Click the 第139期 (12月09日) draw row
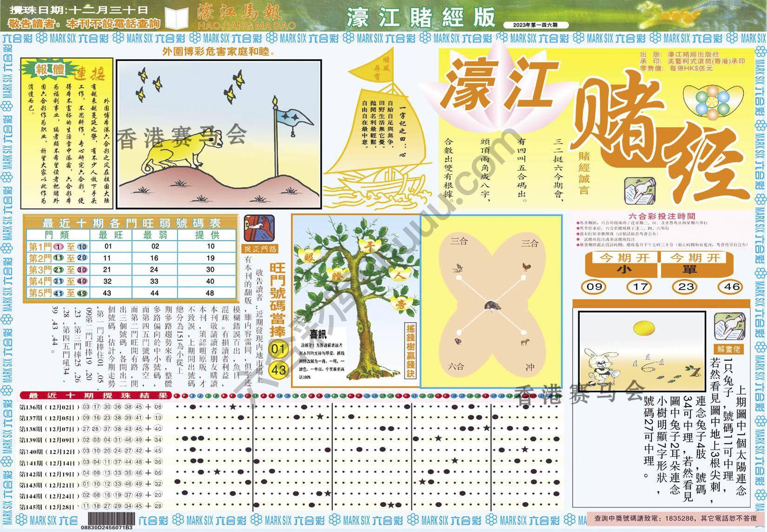The height and width of the screenshot is (532, 767). (x=91, y=440)
